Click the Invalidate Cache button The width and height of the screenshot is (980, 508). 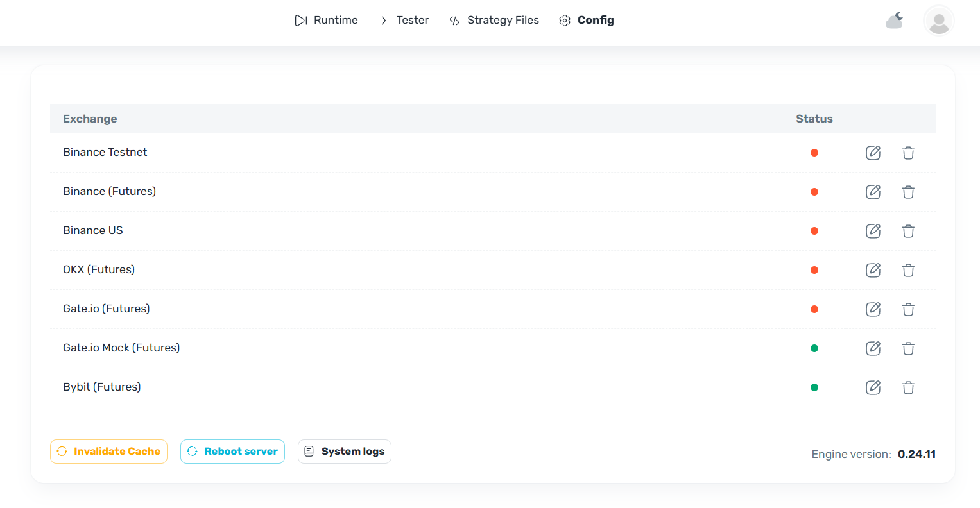[108, 452]
